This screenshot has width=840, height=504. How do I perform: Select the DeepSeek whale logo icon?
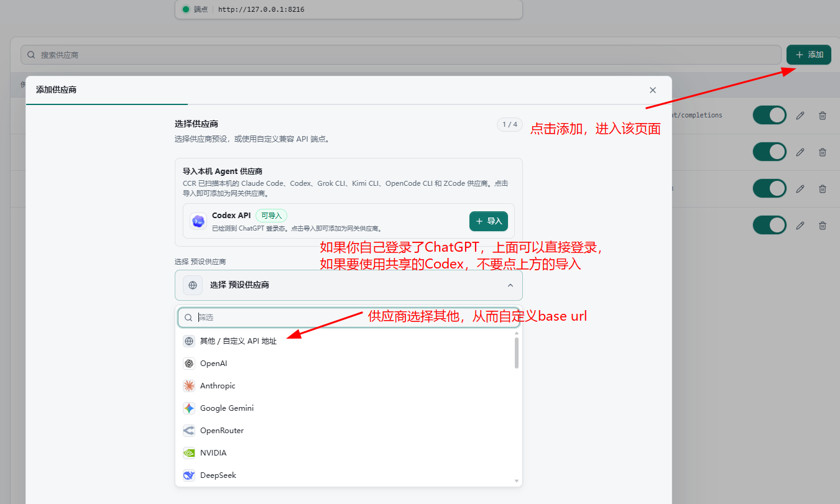189,475
